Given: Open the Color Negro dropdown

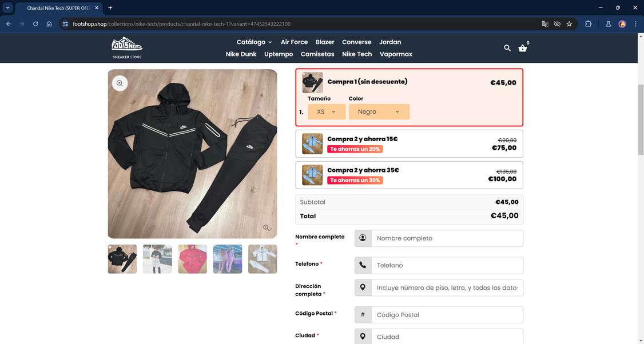Looking at the screenshot, I should 379,111.
